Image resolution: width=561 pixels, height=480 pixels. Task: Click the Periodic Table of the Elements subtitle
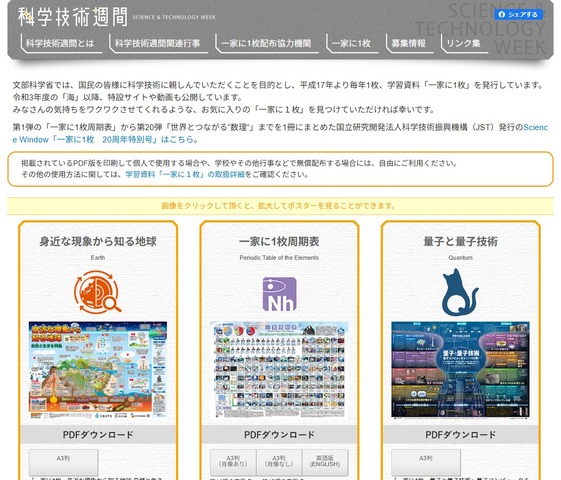(279, 258)
